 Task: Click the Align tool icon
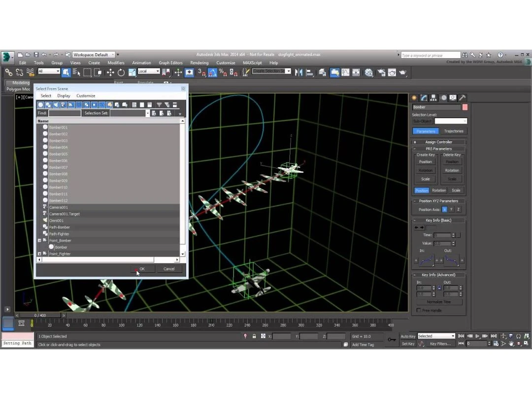[x=309, y=72]
